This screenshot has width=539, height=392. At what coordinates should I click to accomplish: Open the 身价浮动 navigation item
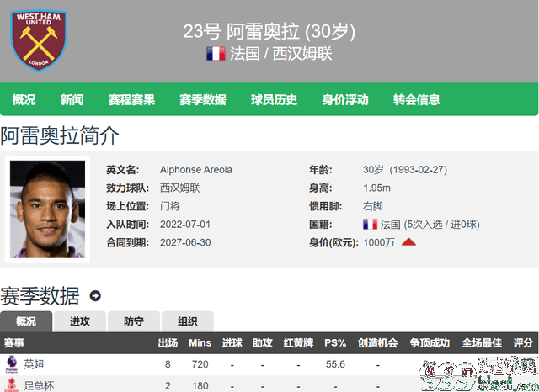pos(345,99)
